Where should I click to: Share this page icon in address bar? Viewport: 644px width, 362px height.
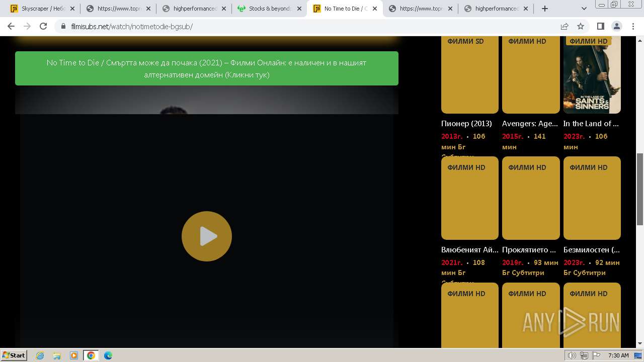tap(565, 26)
